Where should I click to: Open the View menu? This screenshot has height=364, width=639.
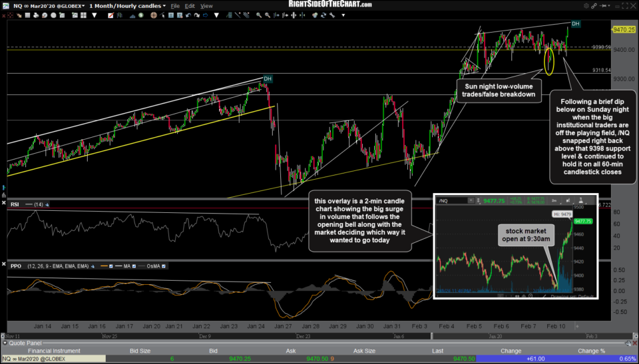tap(206, 6)
